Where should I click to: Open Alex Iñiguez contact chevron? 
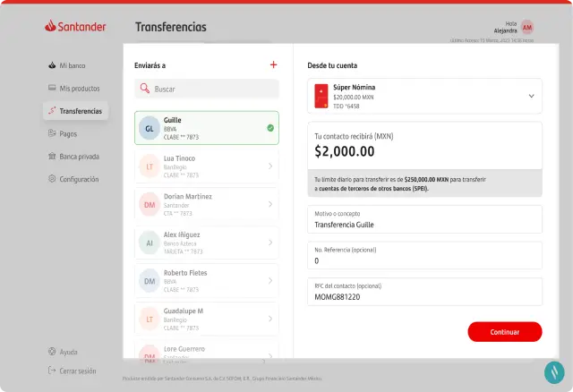click(x=270, y=243)
